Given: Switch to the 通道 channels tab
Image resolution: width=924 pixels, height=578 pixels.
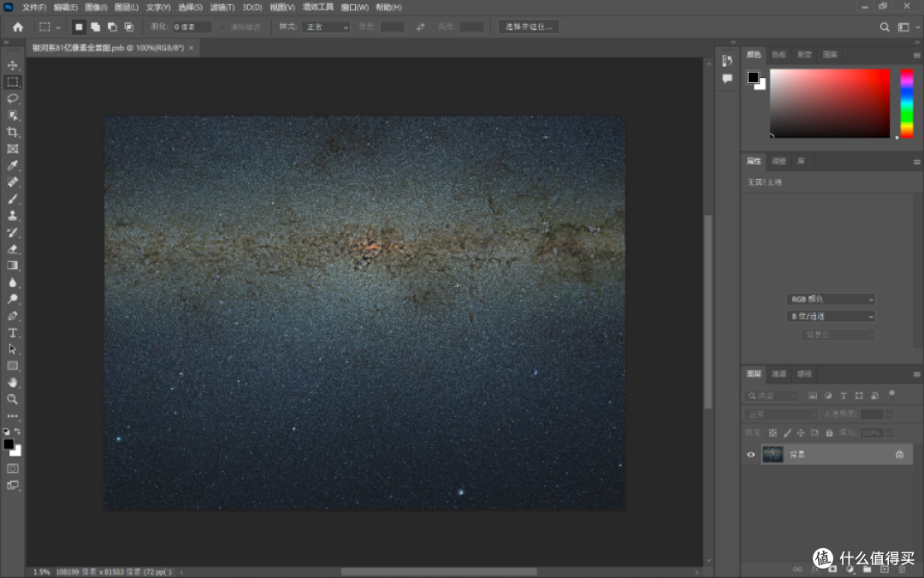Looking at the screenshot, I should pyautogui.click(x=779, y=373).
